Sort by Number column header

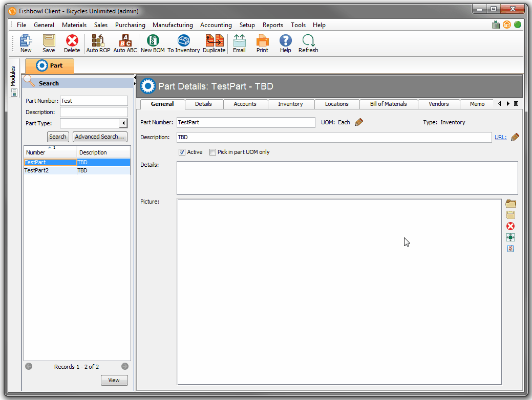click(50, 152)
